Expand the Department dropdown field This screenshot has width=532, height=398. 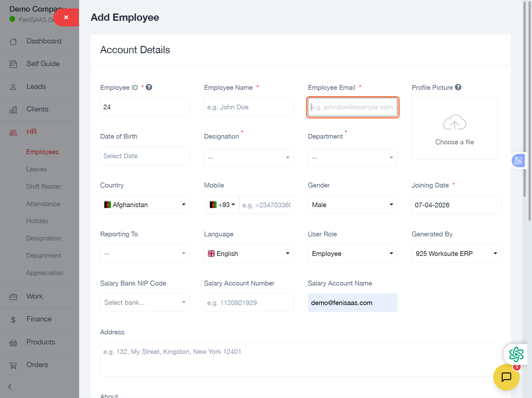click(352, 158)
